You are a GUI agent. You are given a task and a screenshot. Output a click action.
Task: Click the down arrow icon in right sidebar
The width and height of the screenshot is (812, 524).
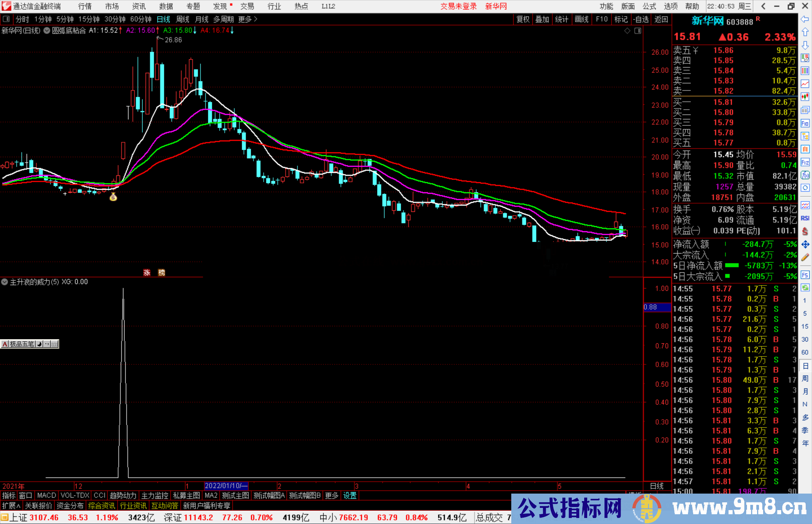click(805, 45)
